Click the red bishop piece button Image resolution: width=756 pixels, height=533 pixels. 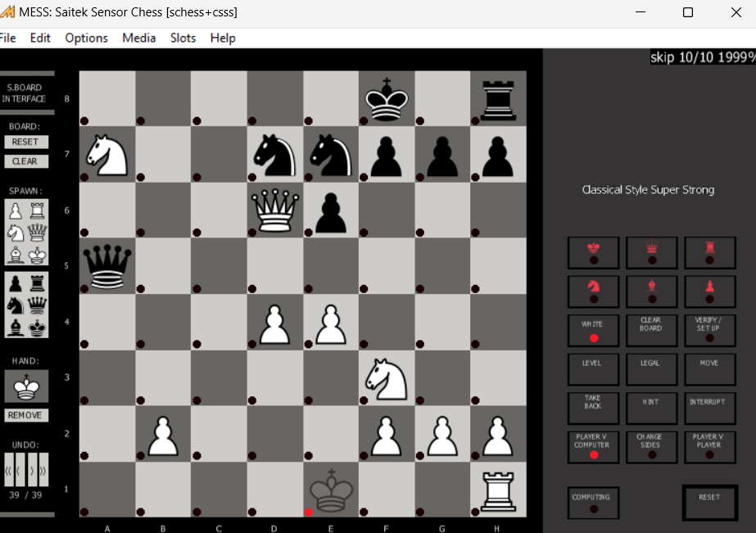point(652,291)
